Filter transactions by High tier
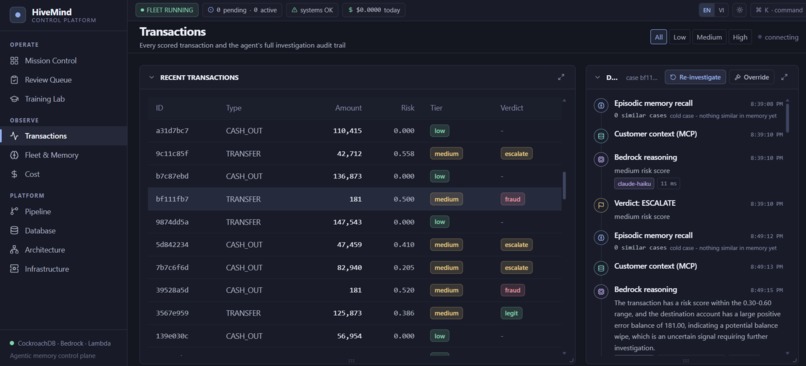The image size is (806, 366). 740,37
